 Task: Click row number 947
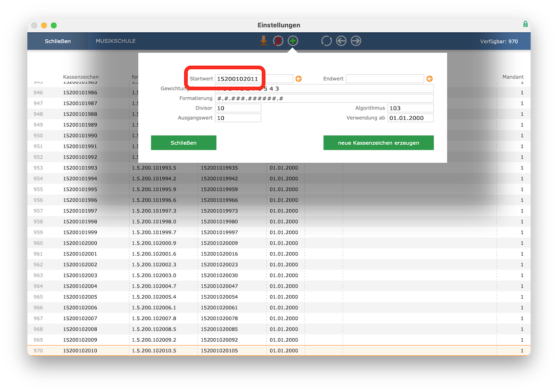(38, 103)
